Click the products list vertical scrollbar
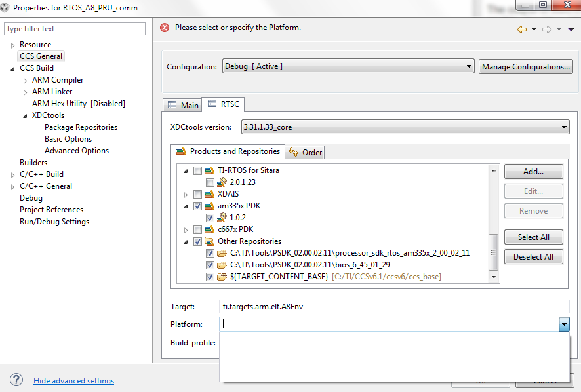The height and width of the screenshot is (392, 581). tap(494, 249)
